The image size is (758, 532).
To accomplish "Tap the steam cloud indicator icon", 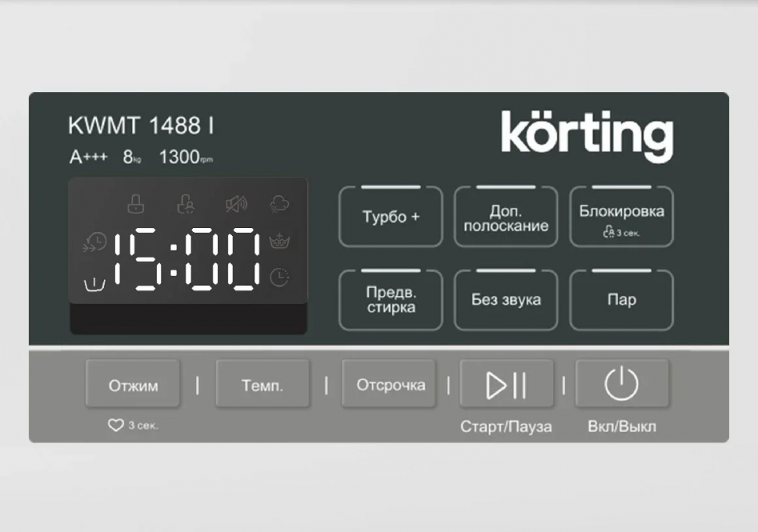I will click(280, 204).
